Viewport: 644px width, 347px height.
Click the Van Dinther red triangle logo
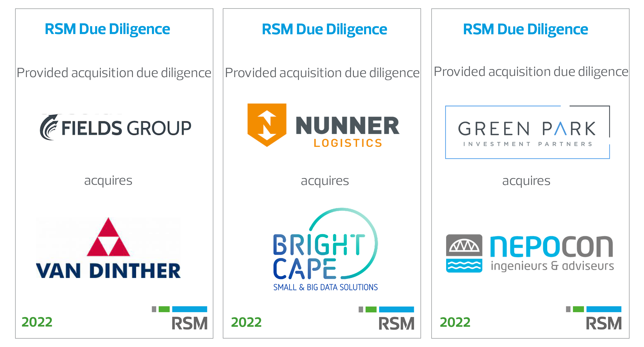(108, 238)
